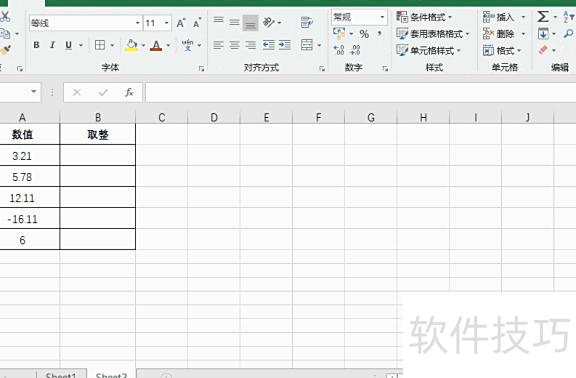The width and height of the screenshot is (576, 378).
Task: Align text right
Action: point(251,45)
